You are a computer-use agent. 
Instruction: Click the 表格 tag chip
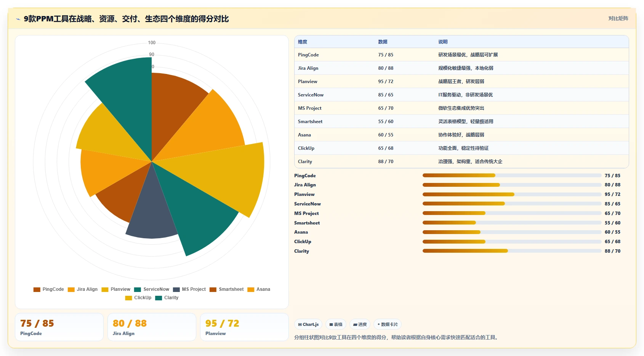click(336, 324)
